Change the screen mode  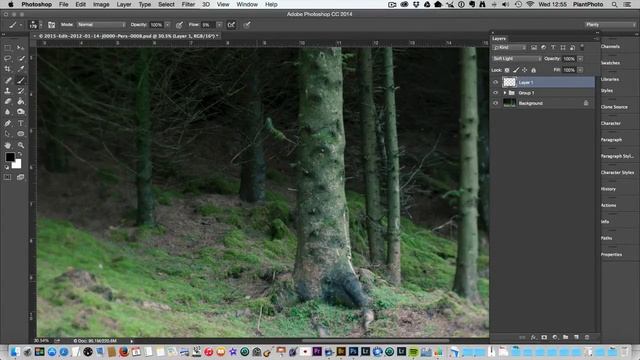(x=20, y=177)
